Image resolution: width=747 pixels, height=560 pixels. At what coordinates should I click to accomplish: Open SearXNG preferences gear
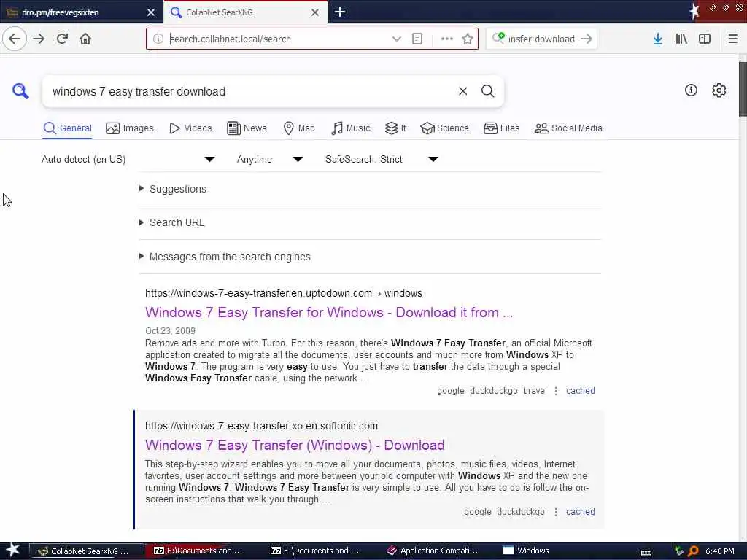tap(719, 90)
